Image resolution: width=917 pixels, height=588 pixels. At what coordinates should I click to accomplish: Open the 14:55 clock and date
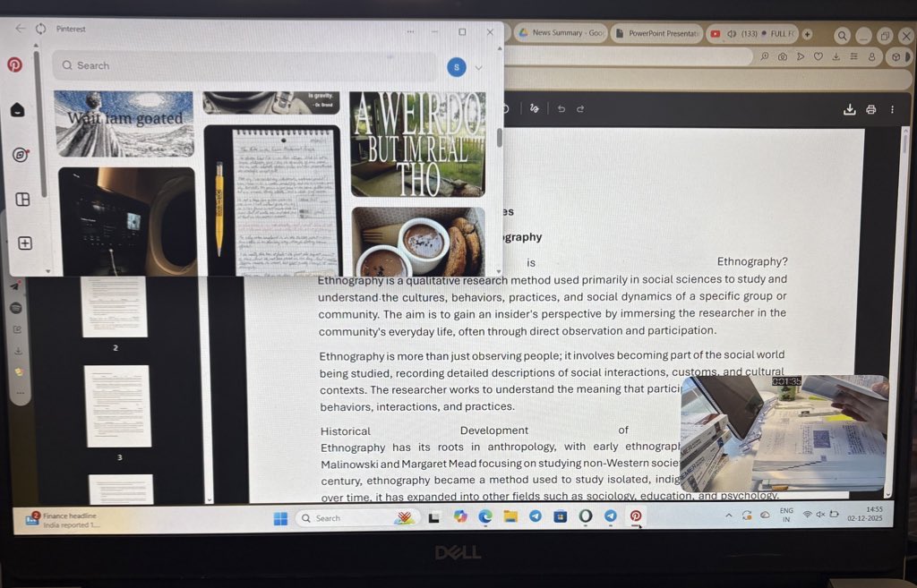(x=866, y=514)
